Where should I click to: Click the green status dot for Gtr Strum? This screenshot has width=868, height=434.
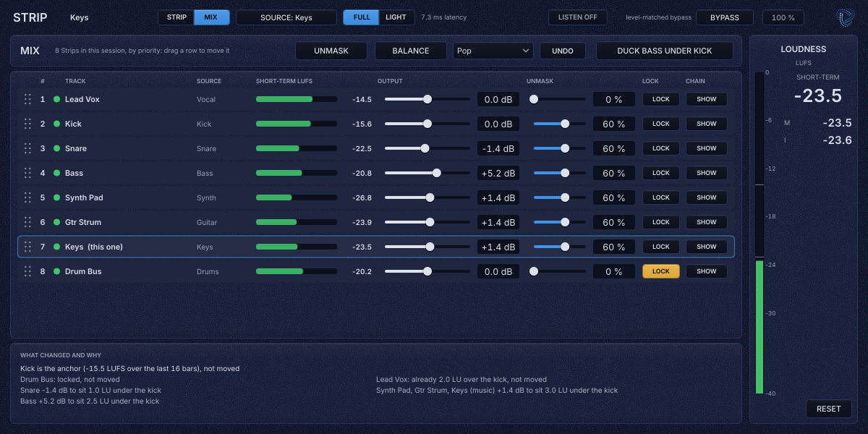click(56, 222)
